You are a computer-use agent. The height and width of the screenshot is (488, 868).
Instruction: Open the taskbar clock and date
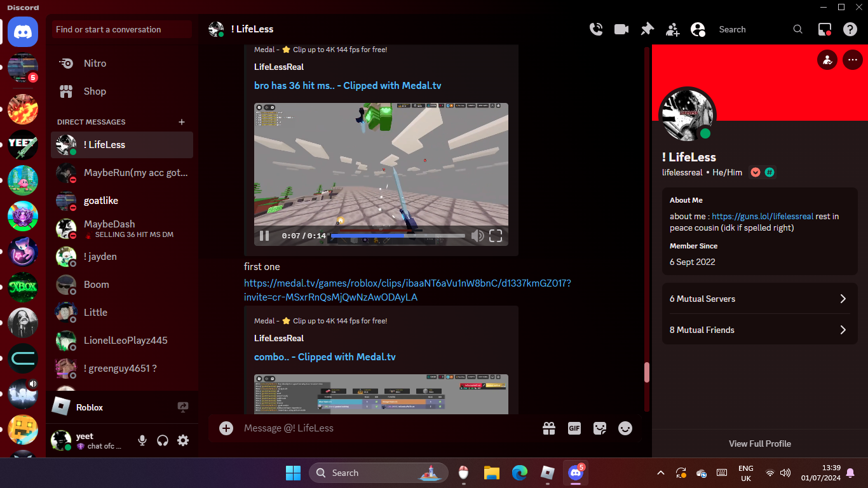pyautogui.click(x=821, y=473)
